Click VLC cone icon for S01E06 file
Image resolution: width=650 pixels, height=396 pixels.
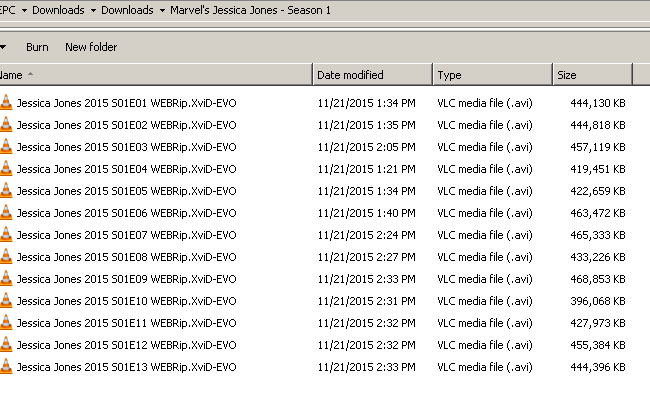coord(6,212)
